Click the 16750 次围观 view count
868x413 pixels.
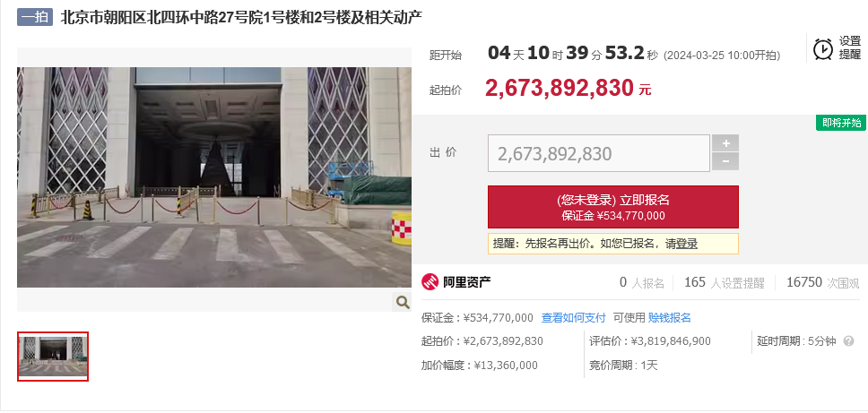[x=822, y=282]
